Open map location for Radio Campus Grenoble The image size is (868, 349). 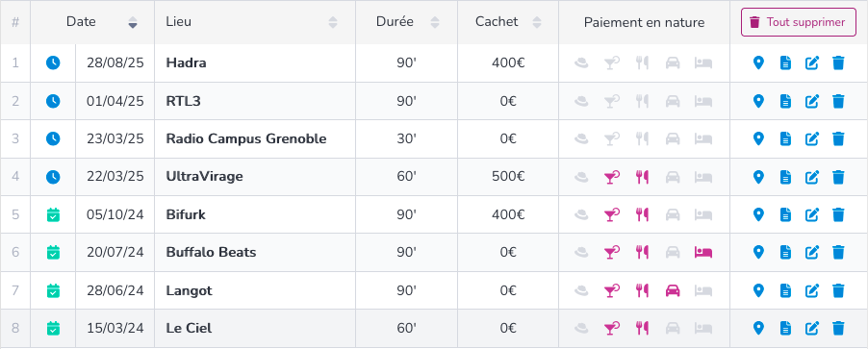tap(758, 138)
